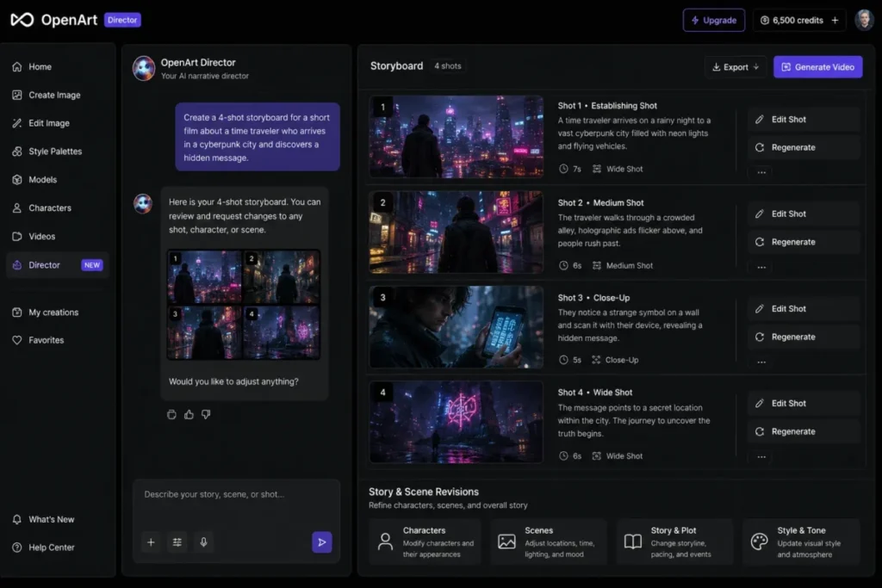Screen dimensions: 882x588
Task: Open Shot 3 storyboard thumbnail
Action: pyautogui.click(x=457, y=326)
